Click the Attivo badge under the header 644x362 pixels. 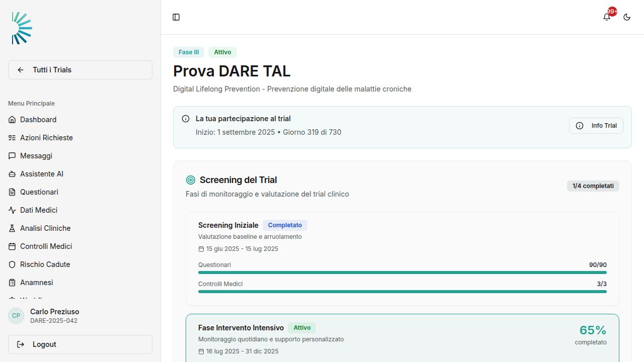222,52
